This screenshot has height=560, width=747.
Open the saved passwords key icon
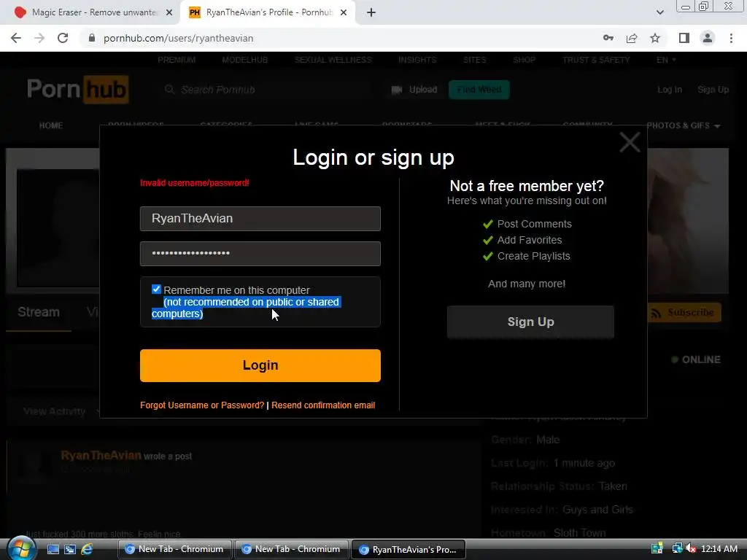[608, 38]
